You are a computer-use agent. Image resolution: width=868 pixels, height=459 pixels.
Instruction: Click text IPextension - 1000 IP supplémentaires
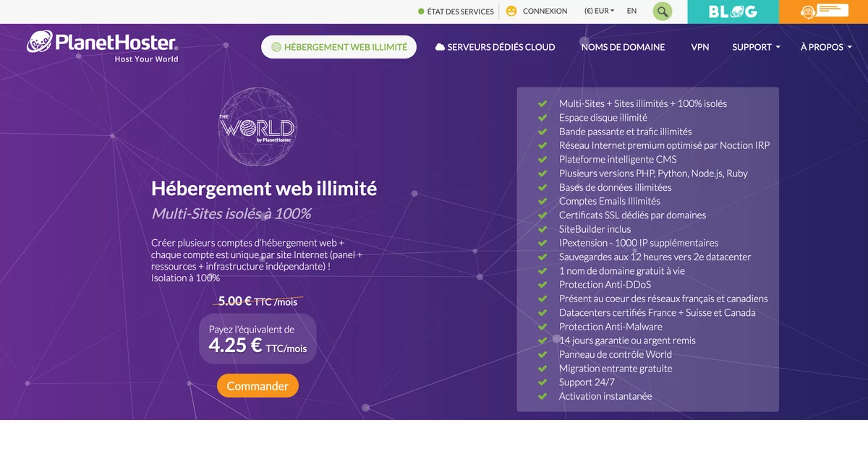[639, 243]
